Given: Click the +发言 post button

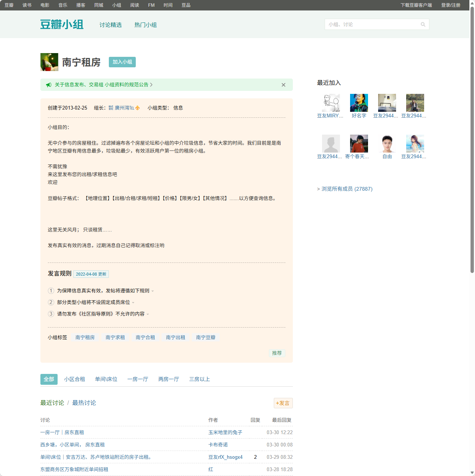Looking at the screenshot, I should pos(283,403).
